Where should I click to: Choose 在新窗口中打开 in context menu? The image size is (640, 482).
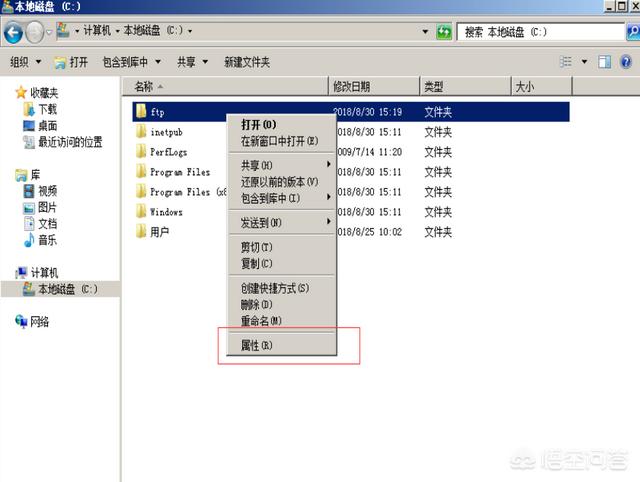coord(282,141)
